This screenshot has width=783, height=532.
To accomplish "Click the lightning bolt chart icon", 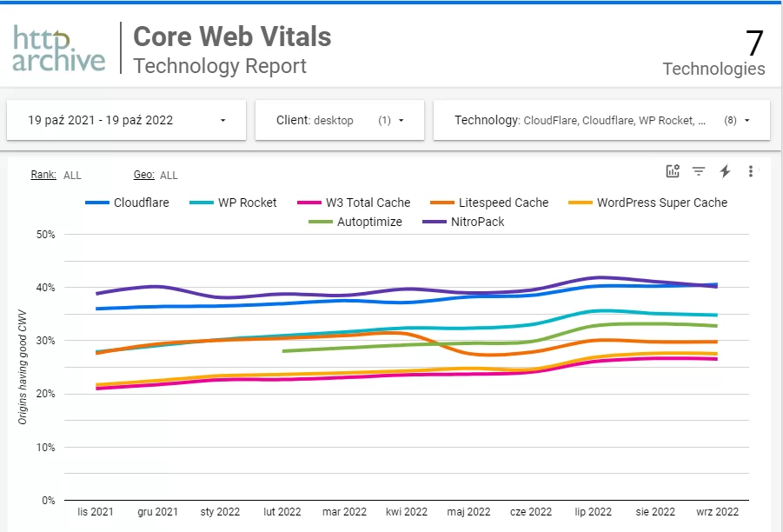I will [725, 171].
